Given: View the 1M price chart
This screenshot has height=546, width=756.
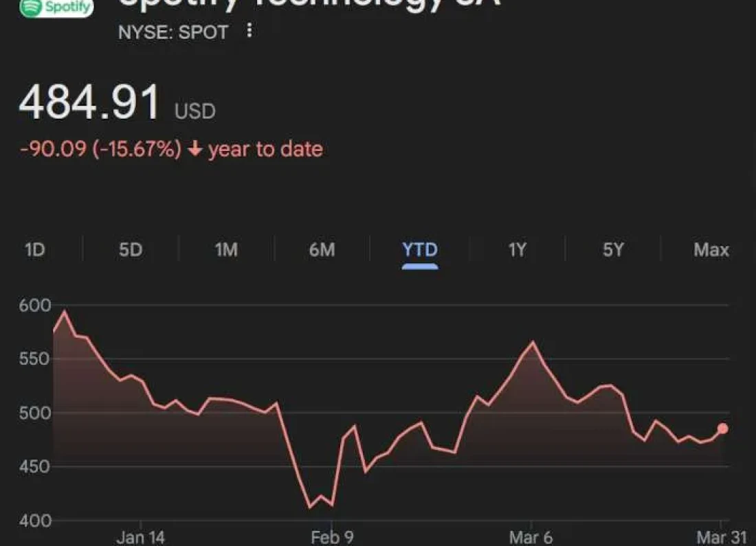Looking at the screenshot, I should 225,250.
